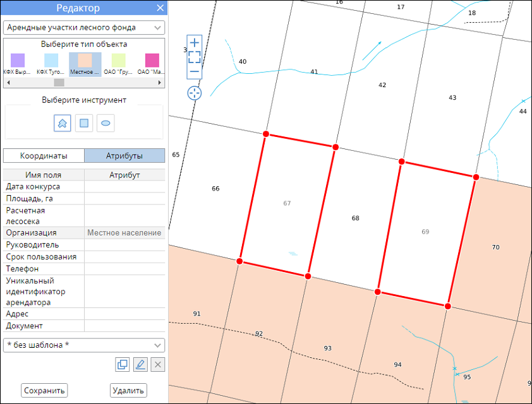
Task: Click map parcel number 93
Action: coord(327,348)
